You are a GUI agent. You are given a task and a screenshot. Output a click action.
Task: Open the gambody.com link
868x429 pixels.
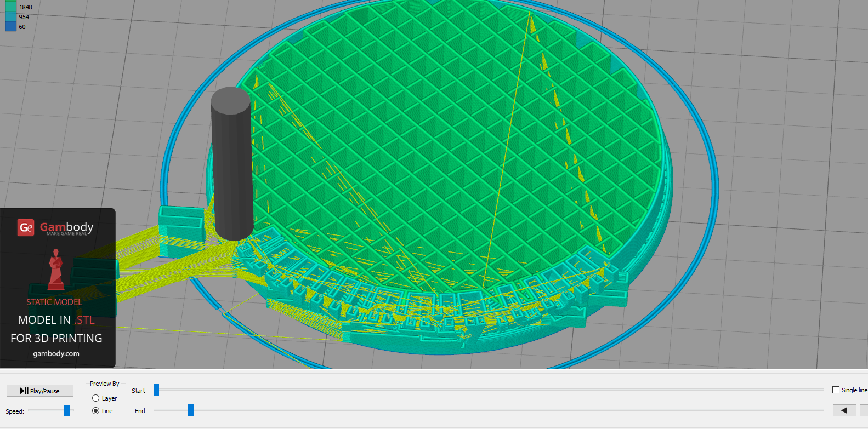point(56,354)
